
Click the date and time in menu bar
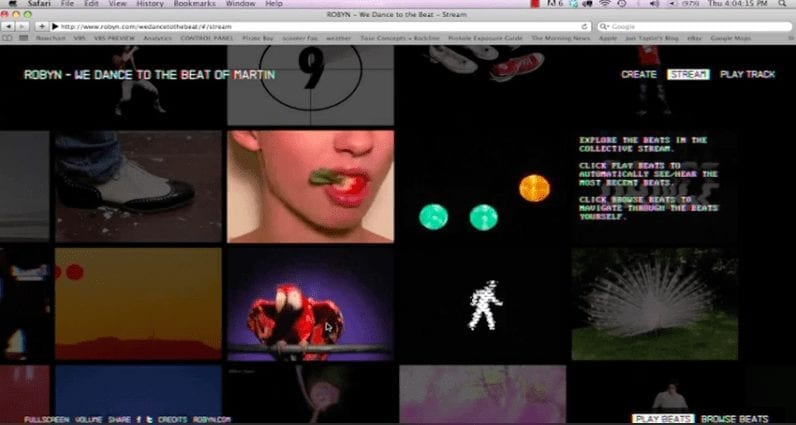click(x=738, y=4)
